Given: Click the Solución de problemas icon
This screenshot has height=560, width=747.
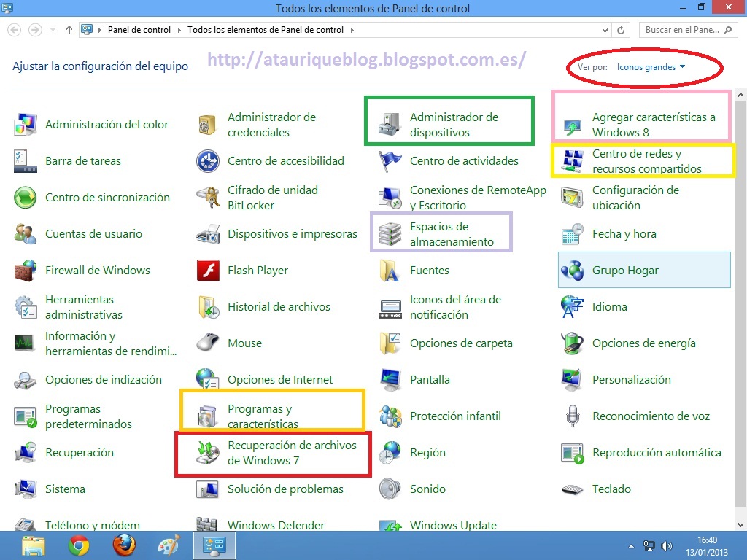Looking at the screenshot, I should pos(208,489).
